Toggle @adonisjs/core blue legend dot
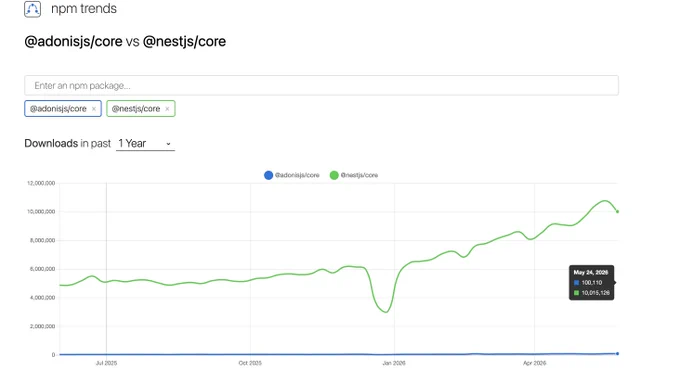The width and height of the screenshot is (680, 383). click(268, 175)
